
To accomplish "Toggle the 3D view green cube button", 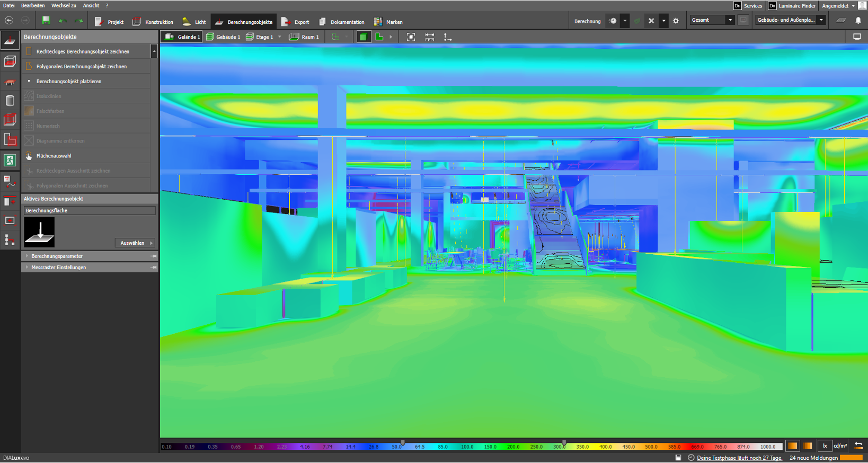I will (363, 37).
